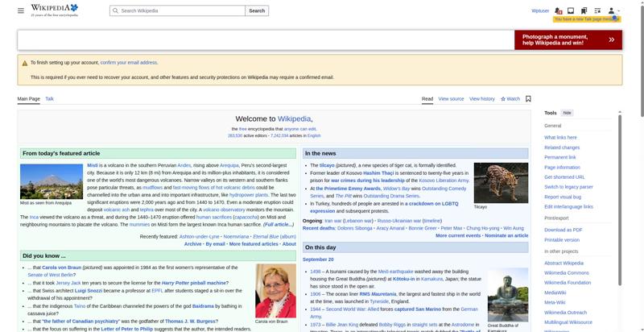Open the View source tab
Viewport: 644px width, 332px height.
[x=451, y=98]
